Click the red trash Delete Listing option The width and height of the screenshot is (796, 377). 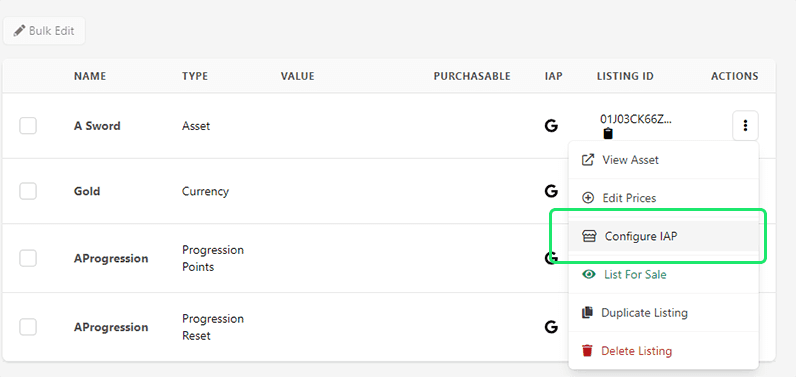664,351
